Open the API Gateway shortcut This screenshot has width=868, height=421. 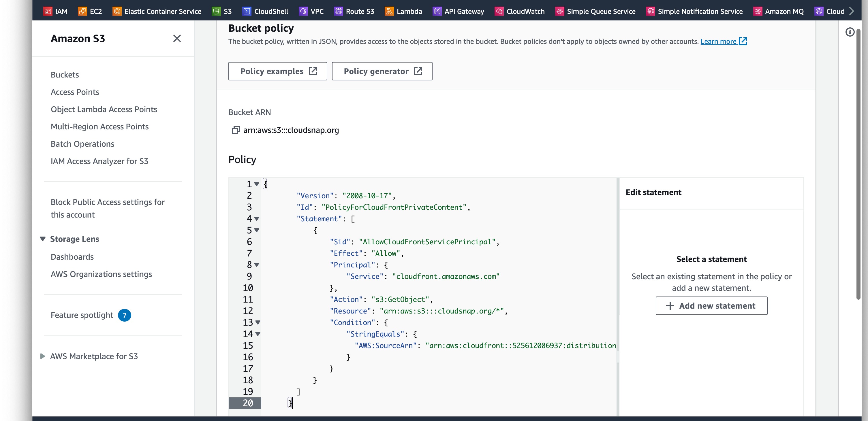(459, 12)
